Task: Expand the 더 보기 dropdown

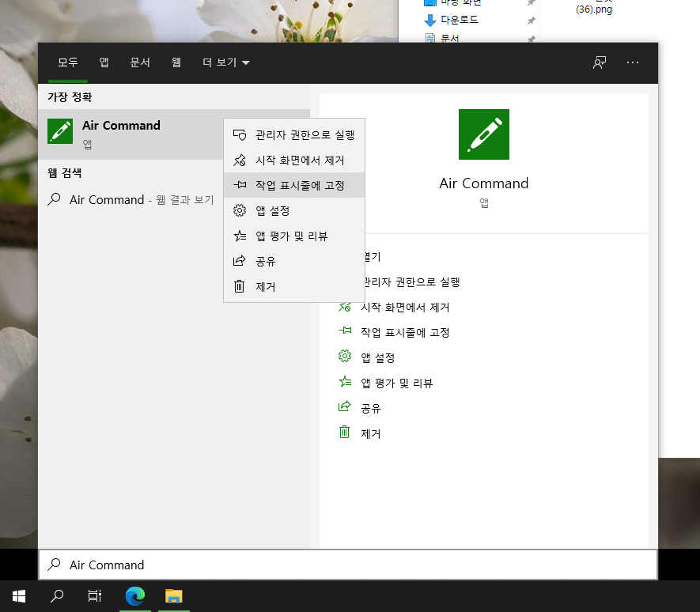Action: coord(226,62)
